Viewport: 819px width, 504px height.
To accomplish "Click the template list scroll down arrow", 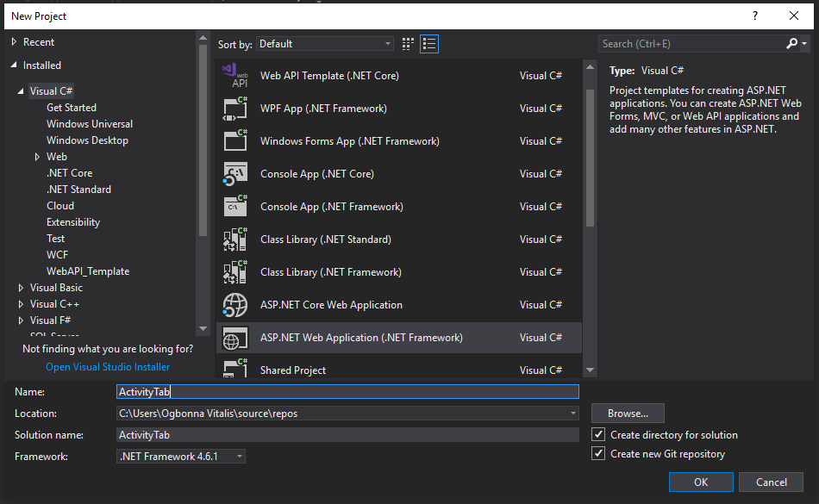I will (591, 370).
